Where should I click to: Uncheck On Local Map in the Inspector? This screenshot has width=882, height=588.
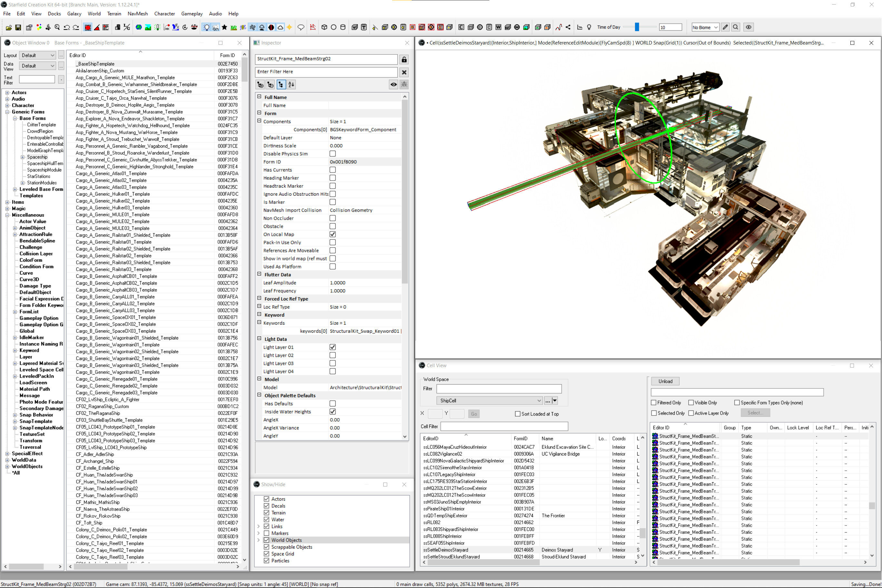click(x=333, y=234)
